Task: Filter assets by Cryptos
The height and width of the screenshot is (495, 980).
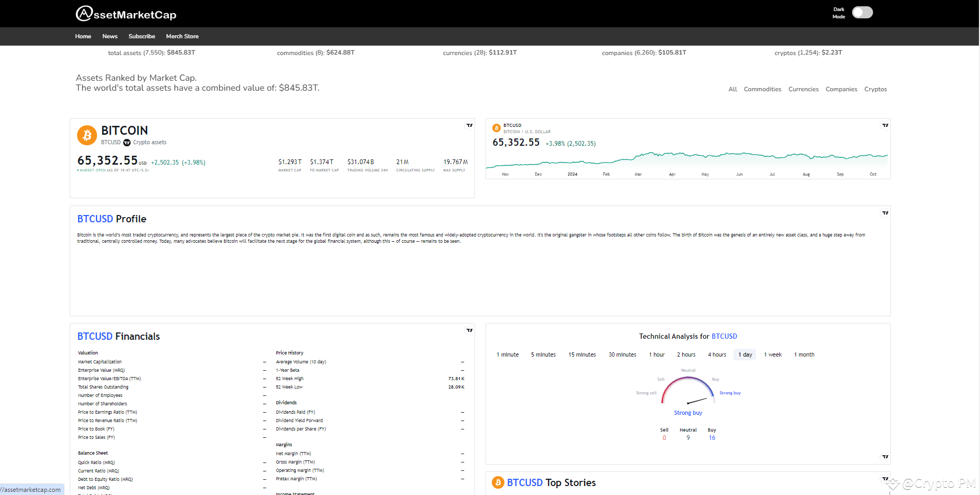Action: 875,89
